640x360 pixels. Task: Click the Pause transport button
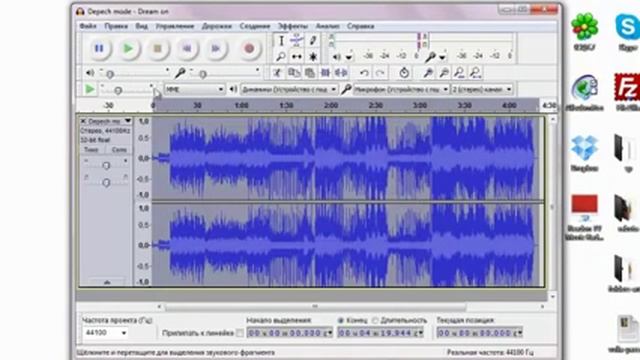99,49
